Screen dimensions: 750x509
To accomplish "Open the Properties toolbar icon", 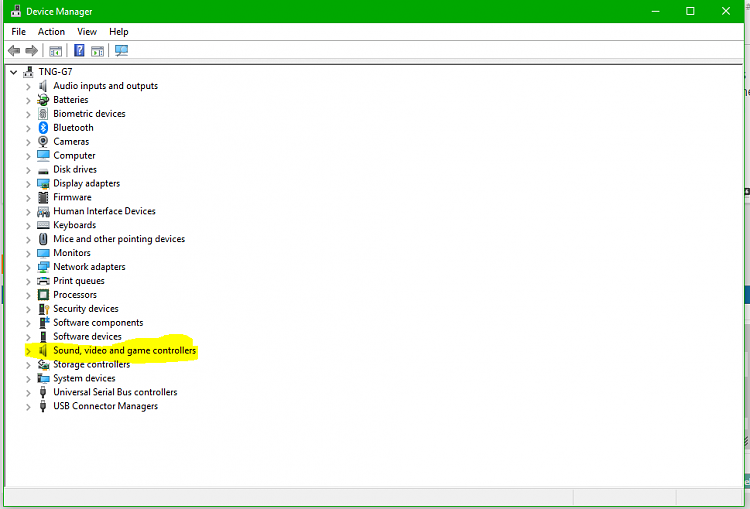I will tap(55, 51).
